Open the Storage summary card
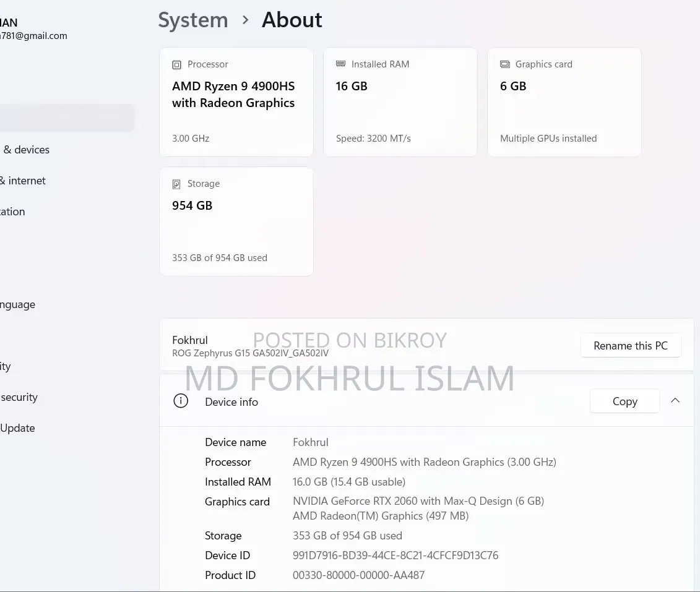This screenshot has width=700, height=592. pyautogui.click(x=236, y=221)
